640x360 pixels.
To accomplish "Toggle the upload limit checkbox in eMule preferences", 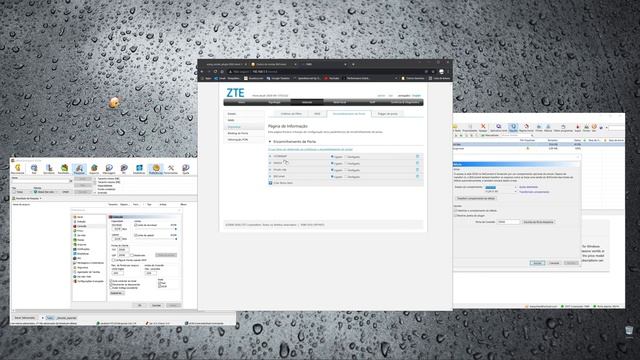I will 136,236.
